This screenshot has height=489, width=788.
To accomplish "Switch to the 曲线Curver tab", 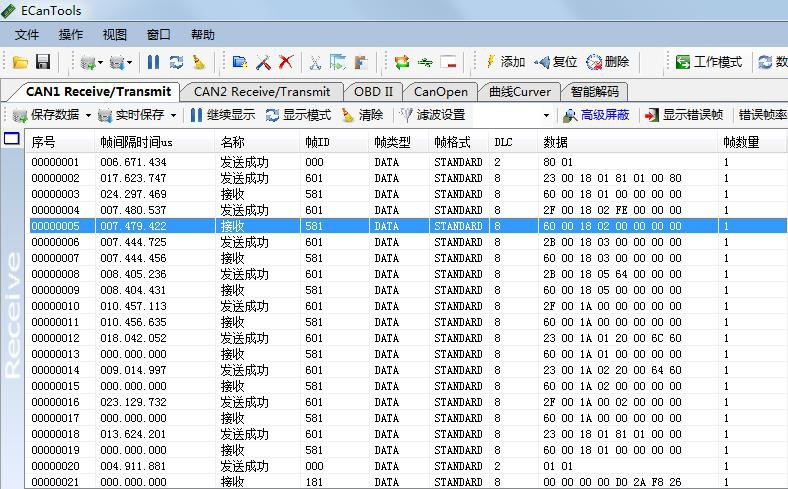I will click(x=519, y=91).
